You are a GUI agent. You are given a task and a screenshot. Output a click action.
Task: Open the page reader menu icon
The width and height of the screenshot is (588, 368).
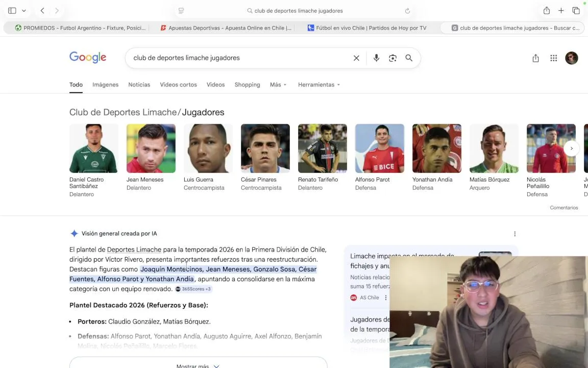tap(181, 11)
